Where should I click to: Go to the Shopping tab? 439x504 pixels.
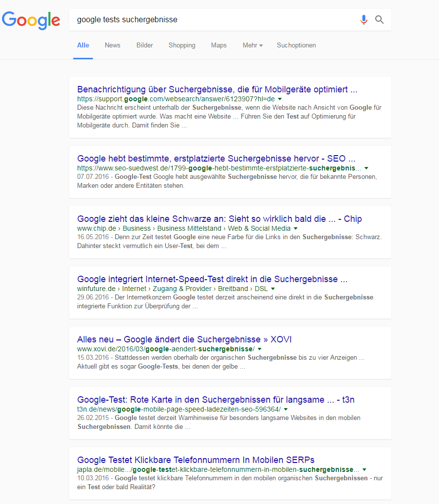pos(182,45)
